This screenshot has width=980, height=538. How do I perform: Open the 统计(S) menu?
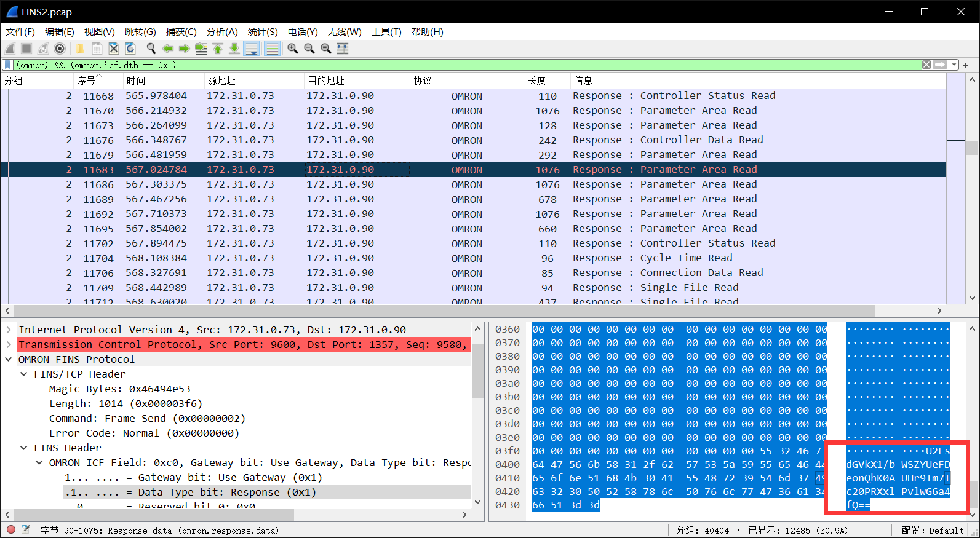(x=263, y=32)
